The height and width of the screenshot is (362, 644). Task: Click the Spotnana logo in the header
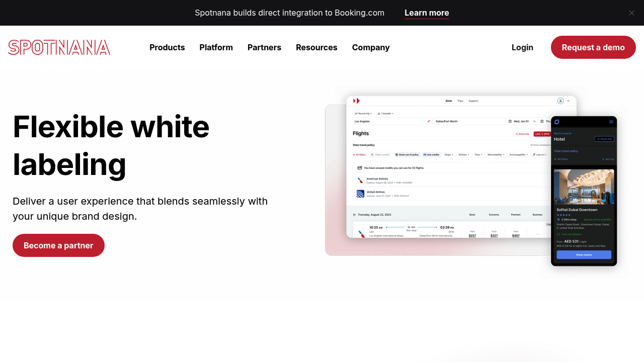click(59, 47)
